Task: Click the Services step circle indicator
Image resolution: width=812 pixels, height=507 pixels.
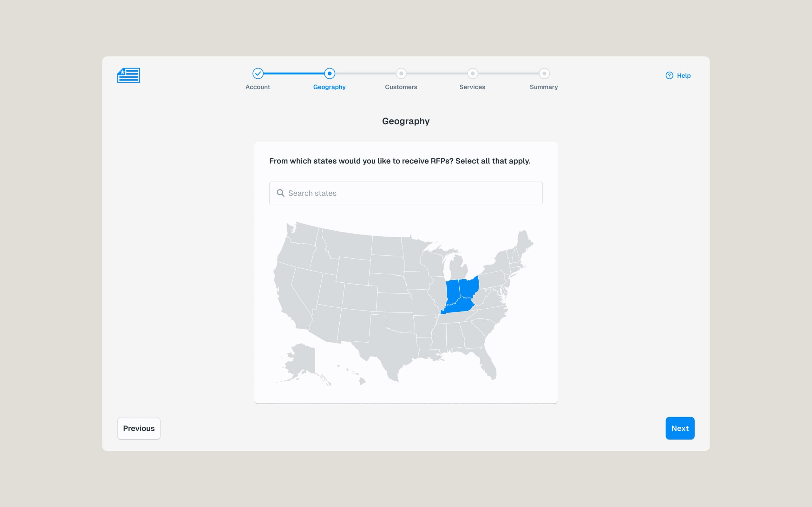Action: pos(472,74)
